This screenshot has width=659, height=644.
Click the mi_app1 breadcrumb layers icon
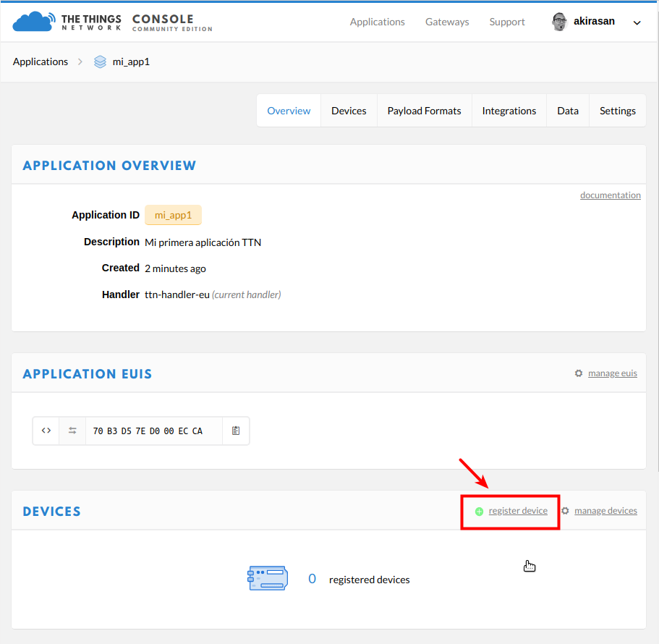(x=100, y=62)
